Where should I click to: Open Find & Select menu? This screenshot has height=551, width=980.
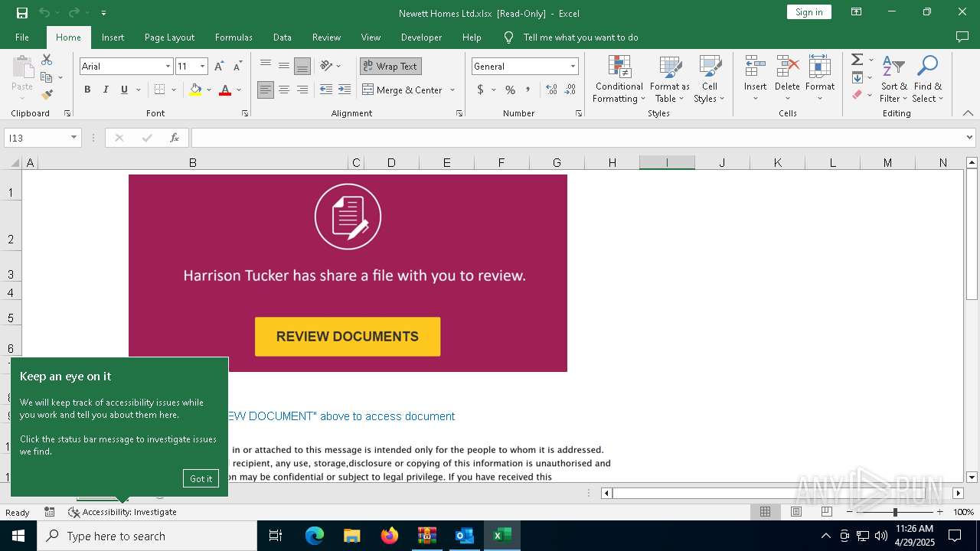click(x=928, y=79)
